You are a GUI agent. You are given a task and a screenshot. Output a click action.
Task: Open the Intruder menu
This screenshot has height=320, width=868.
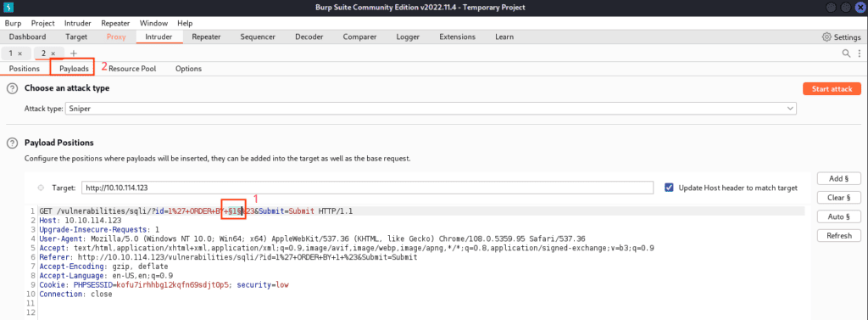[77, 23]
